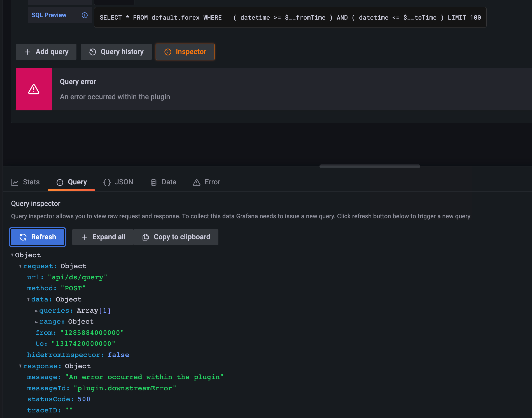
Task: Click the Query error warning triangle icon
Action: coord(34,89)
